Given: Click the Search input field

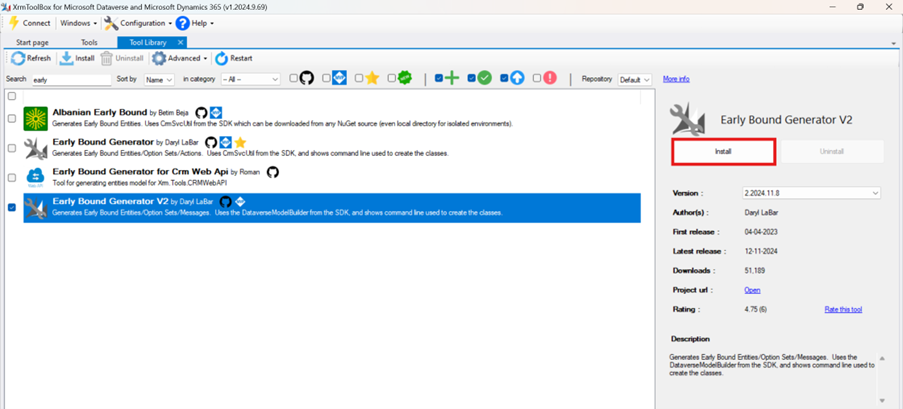Looking at the screenshot, I should coord(71,79).
